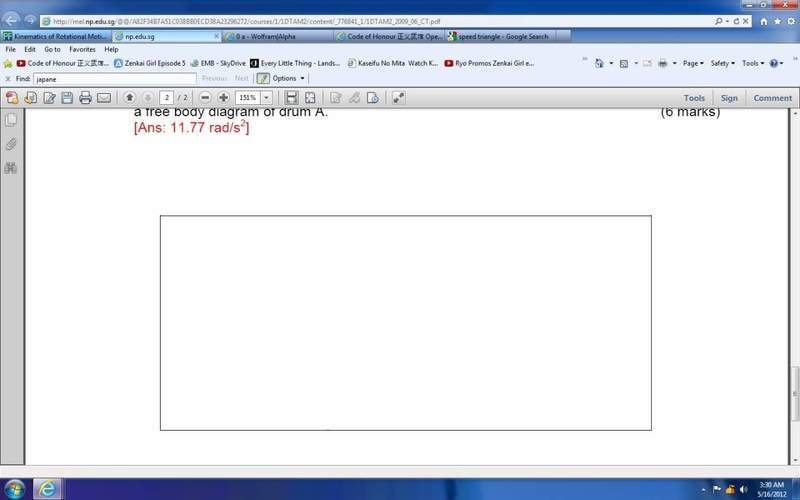Click the browser Forward arrow button
This screenshot has height=500, width=800.
[30, 20]
